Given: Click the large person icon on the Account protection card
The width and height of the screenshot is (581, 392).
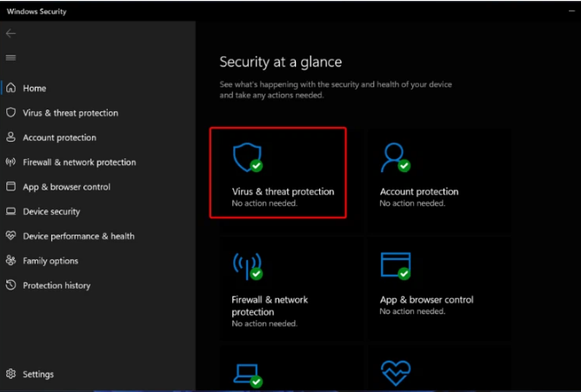Looking at the screenshot, I should (x=395, y=157).
